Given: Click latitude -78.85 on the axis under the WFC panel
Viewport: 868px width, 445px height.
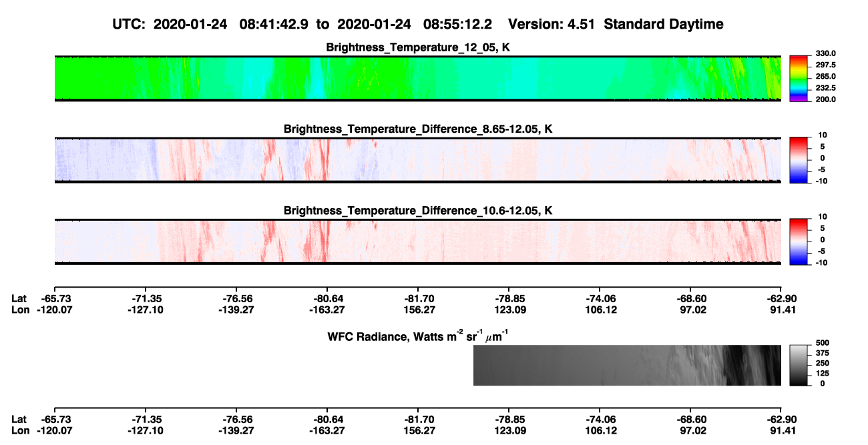Looking at the screenshot, I should click(x=509, y=419).
